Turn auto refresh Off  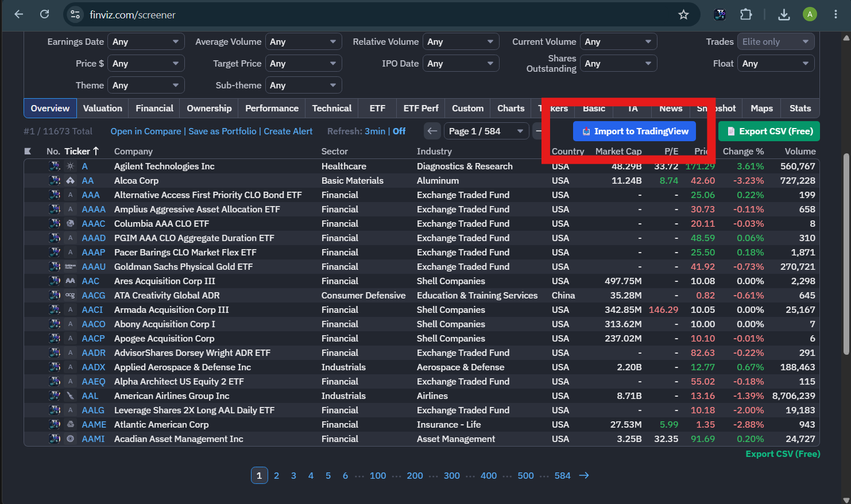(399, 131)
